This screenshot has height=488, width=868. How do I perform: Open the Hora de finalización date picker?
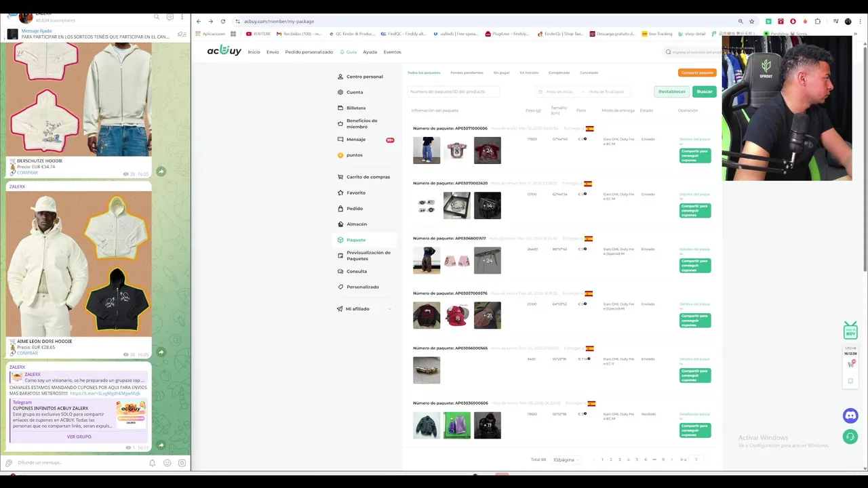(x=606, y=91)
